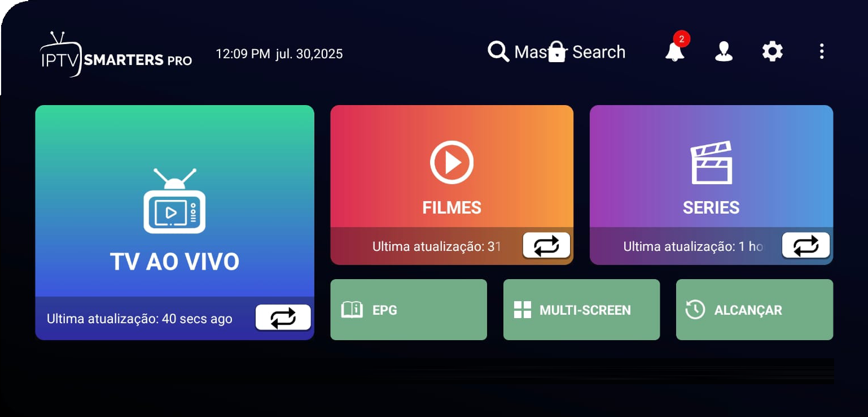Viewport: 868px width, 417px height.
Task: Open the settings gear icon
Action: 773,51
